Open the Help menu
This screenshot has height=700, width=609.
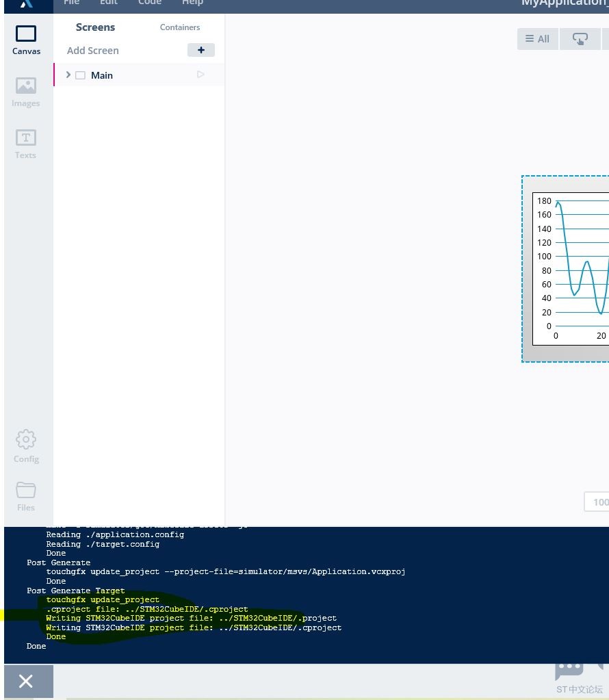pos(192,3)
